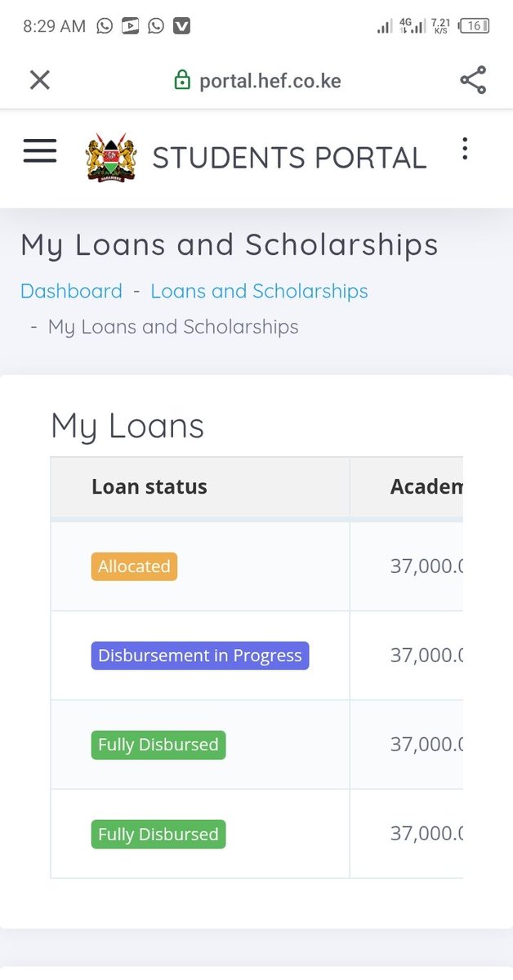This screenshot has width=513, height=980.
Task: Tap the Kenya coat of arms logo
Action: pos(111,157)
